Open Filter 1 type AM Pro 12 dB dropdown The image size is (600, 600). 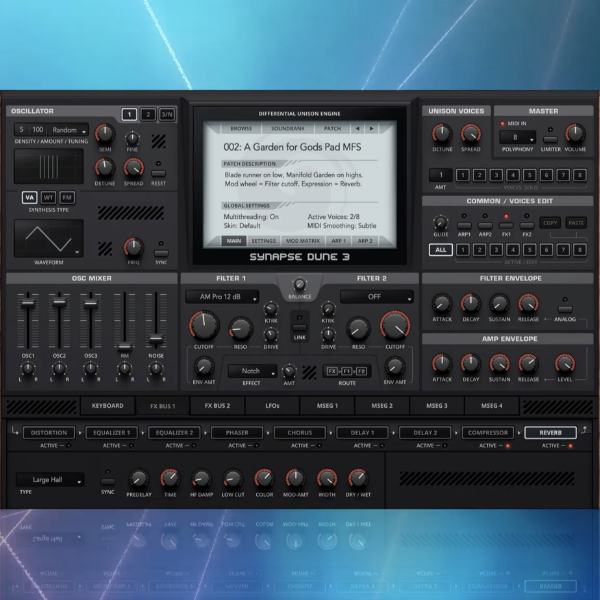[x=222, y=297]
